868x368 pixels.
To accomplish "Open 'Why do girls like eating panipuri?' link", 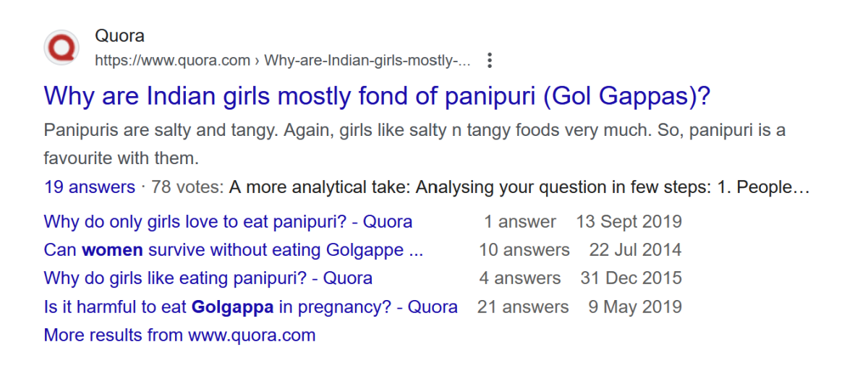I will [208, 278].
